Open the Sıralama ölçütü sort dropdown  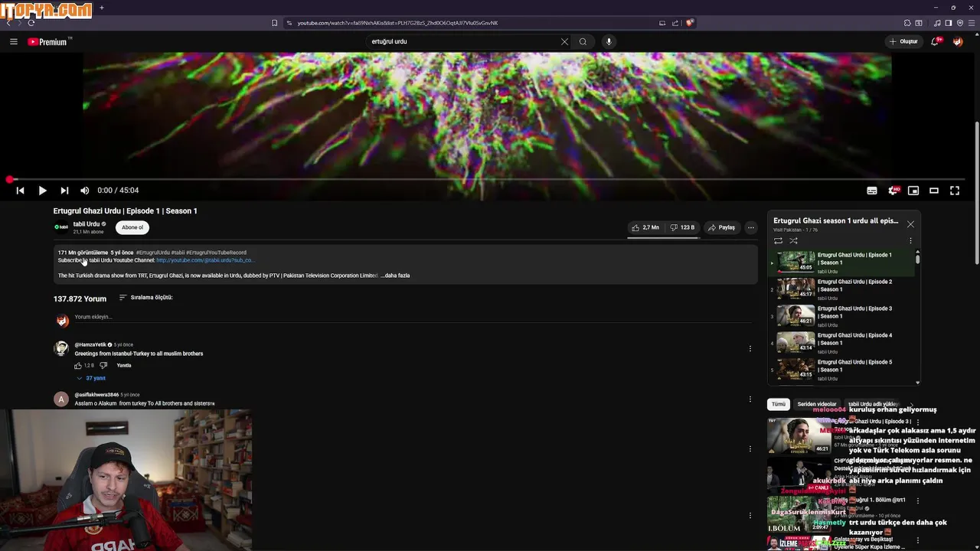[x=145, y=298]
